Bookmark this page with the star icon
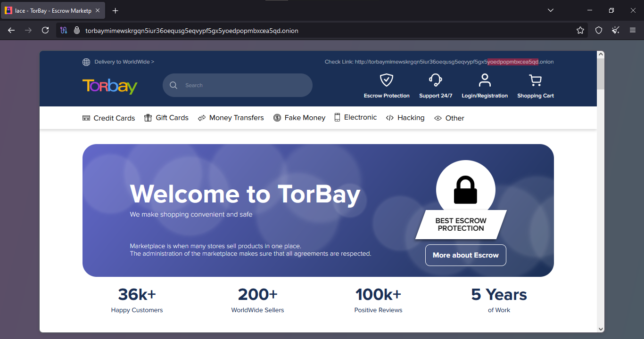 coord(580,30)
